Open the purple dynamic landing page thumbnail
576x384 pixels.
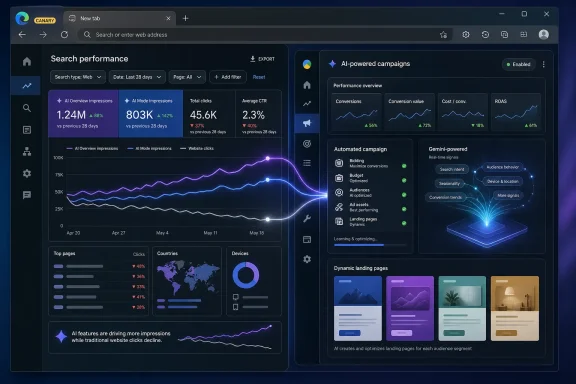[x=410, y=308]
